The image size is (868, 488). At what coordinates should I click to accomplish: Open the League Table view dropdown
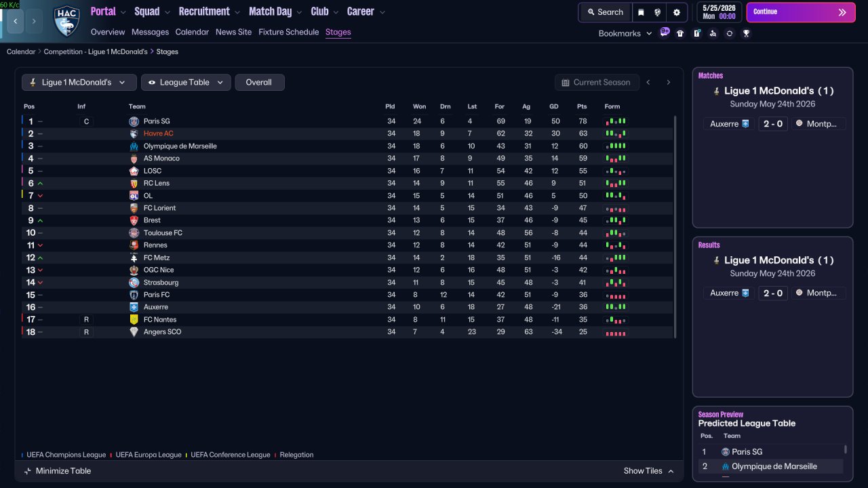186,82
